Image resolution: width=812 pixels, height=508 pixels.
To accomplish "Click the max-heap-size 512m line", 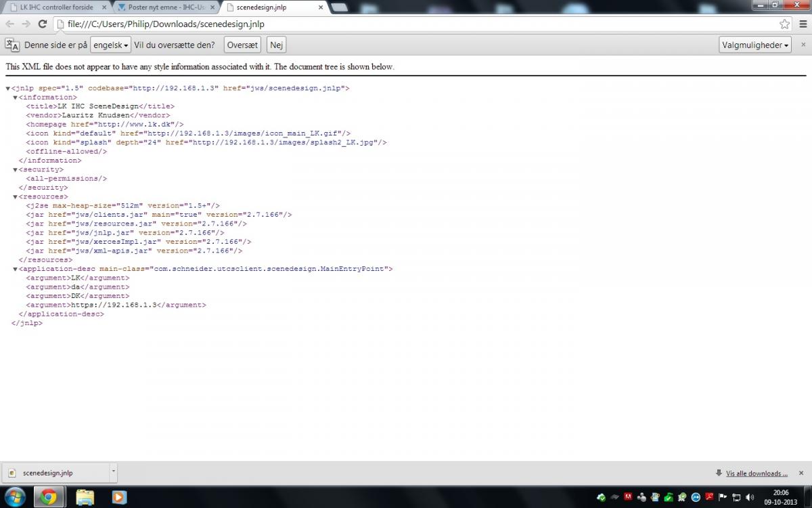I will click(123, 206).
